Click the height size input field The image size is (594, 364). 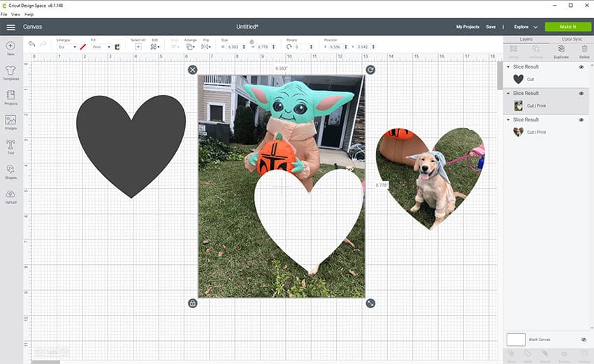click(264, 47)
